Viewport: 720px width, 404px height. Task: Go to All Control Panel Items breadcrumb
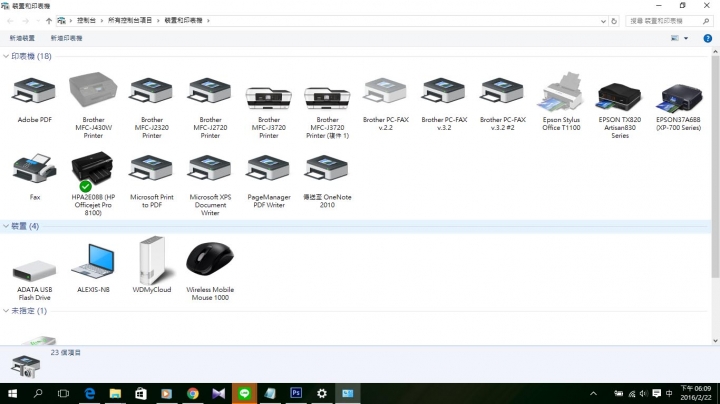tap(130, 21)
